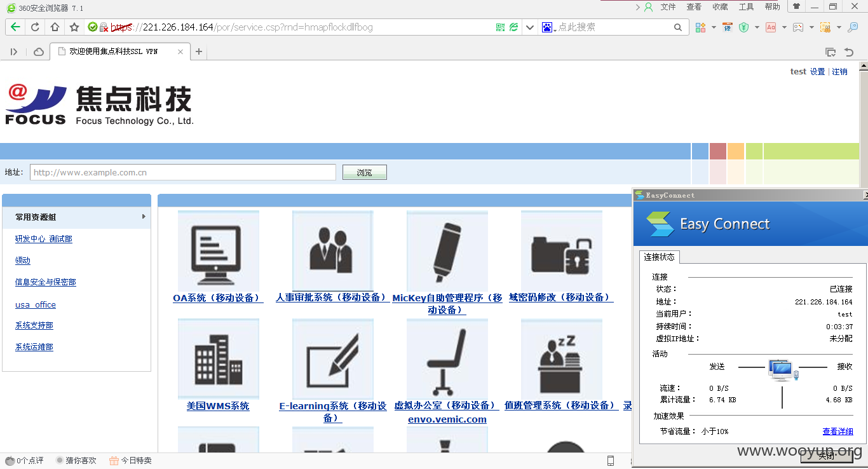Reload the current page
Screen dimensions: 868x469
coord(35,27)
